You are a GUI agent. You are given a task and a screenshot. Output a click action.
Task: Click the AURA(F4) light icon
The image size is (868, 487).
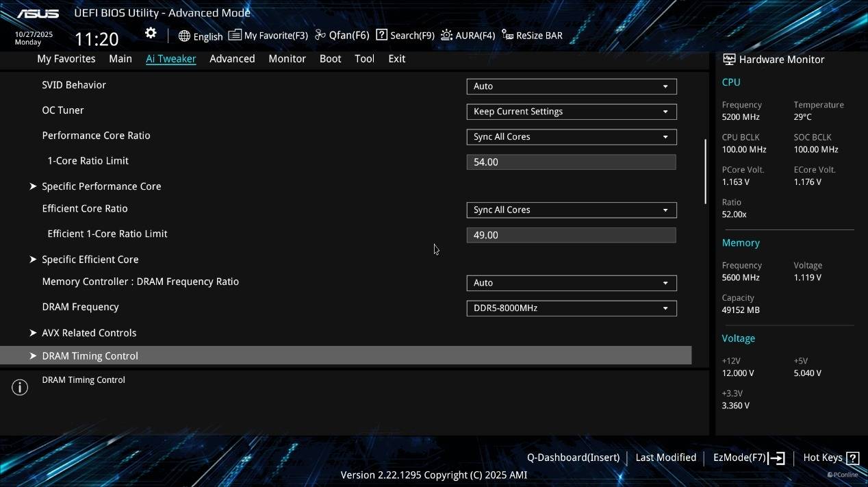click(x=446, y=35)
